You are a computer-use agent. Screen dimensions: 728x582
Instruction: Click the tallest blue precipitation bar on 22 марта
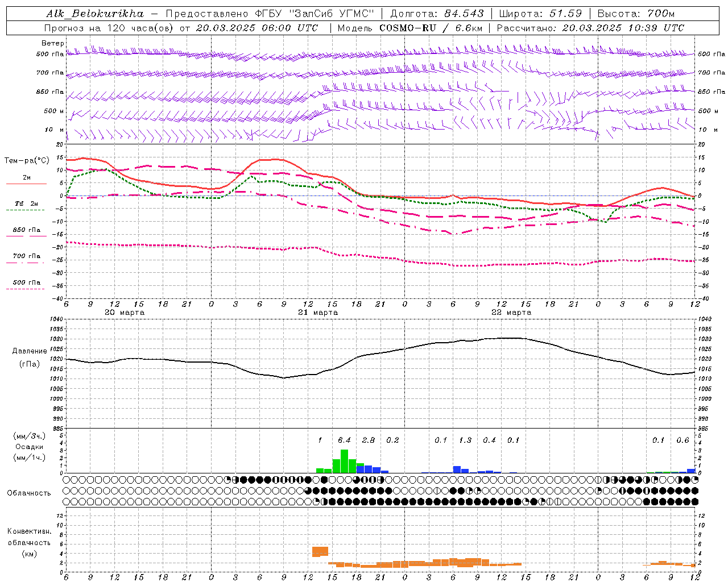pos(457,469)
